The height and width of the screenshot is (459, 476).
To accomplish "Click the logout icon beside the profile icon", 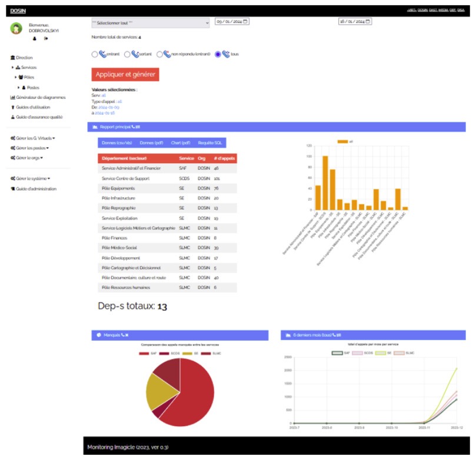I will point(46,39).
